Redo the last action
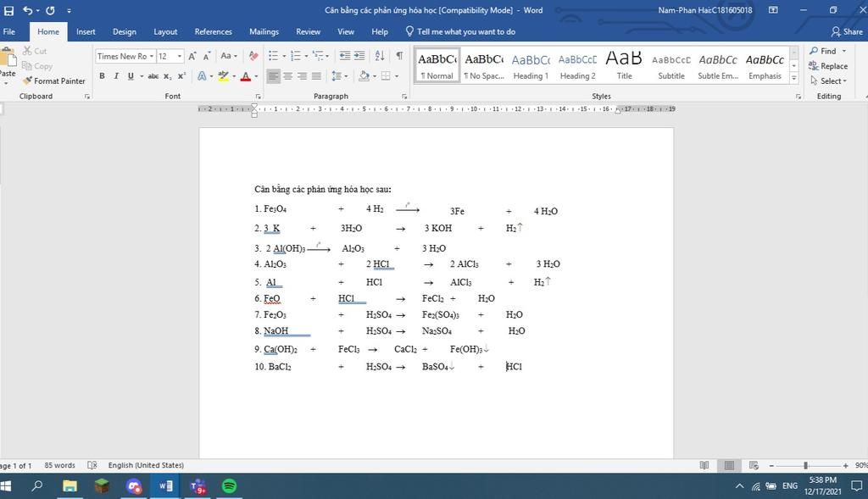 [x=50, y=10]
